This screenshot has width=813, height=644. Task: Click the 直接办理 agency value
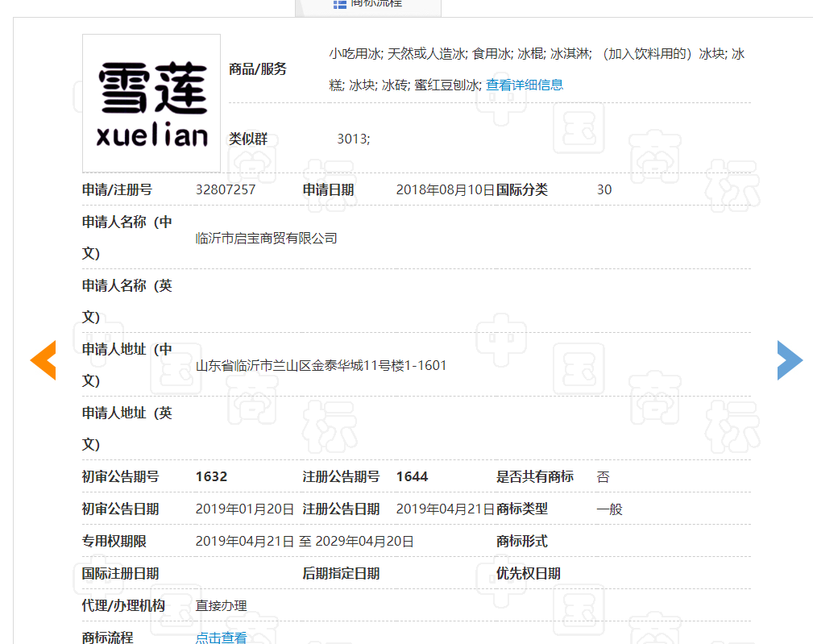point(222,605)
